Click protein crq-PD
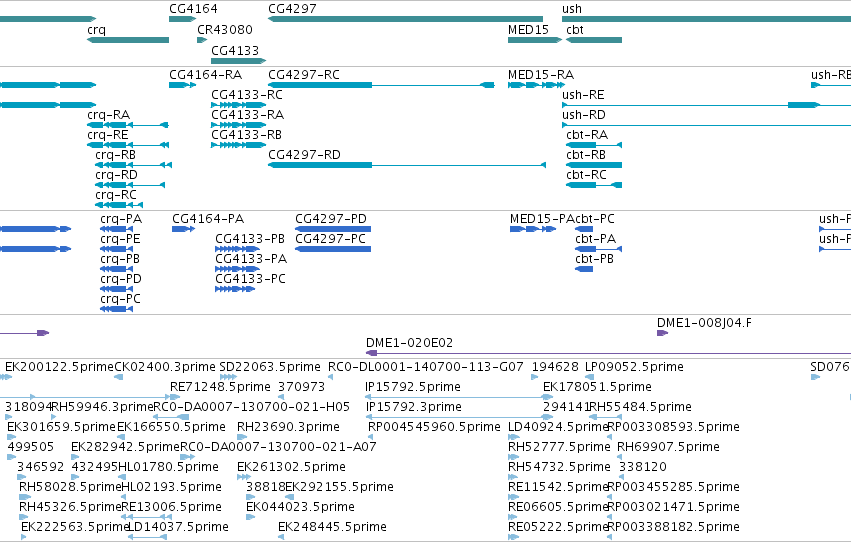This screenshot has height=542, width=851. point(121,279)
